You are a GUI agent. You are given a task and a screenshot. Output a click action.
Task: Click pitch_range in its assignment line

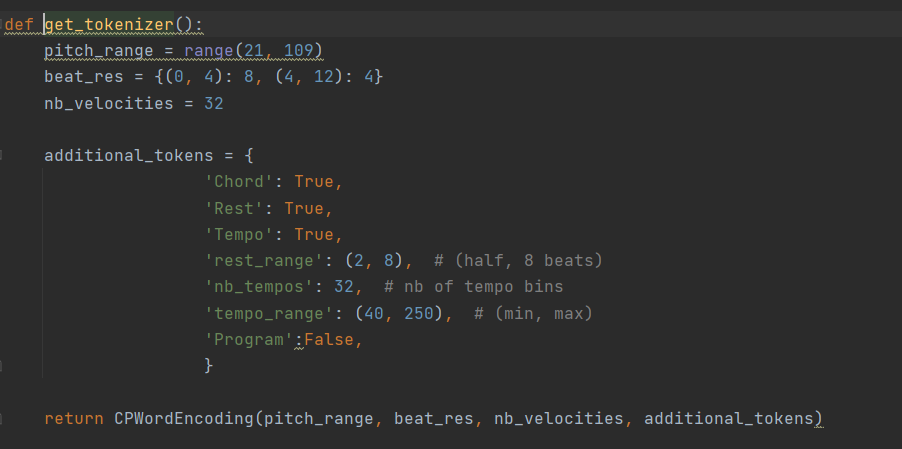[x=99, y=51]
